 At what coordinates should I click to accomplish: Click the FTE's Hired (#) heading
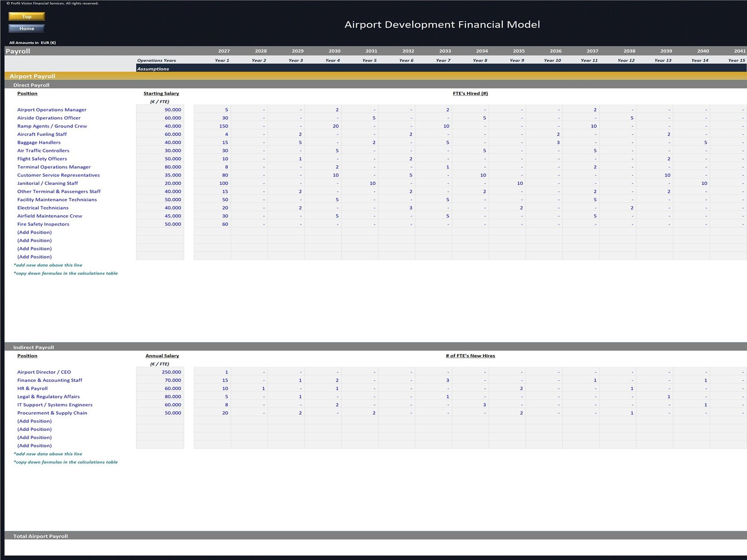[x=470, y=93]
